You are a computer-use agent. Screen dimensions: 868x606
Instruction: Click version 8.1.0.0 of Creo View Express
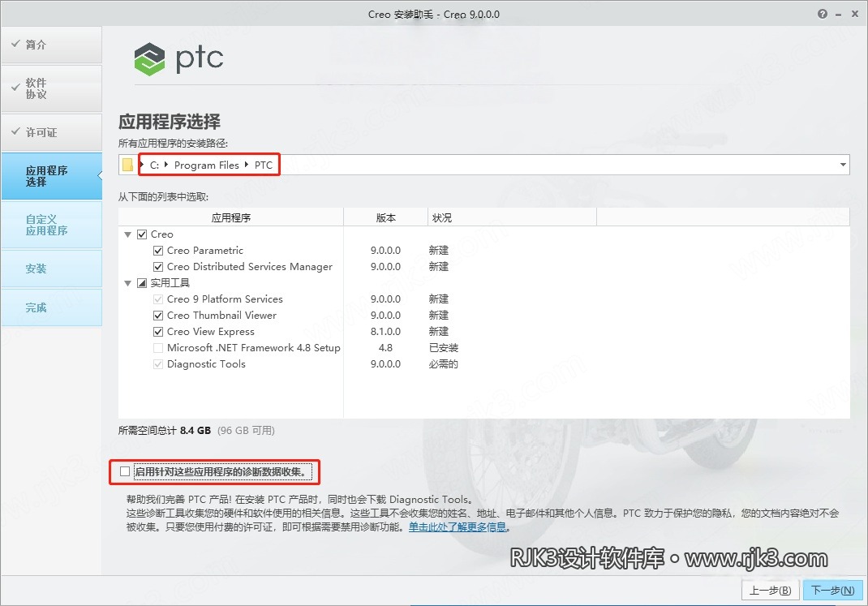(386, 332)
